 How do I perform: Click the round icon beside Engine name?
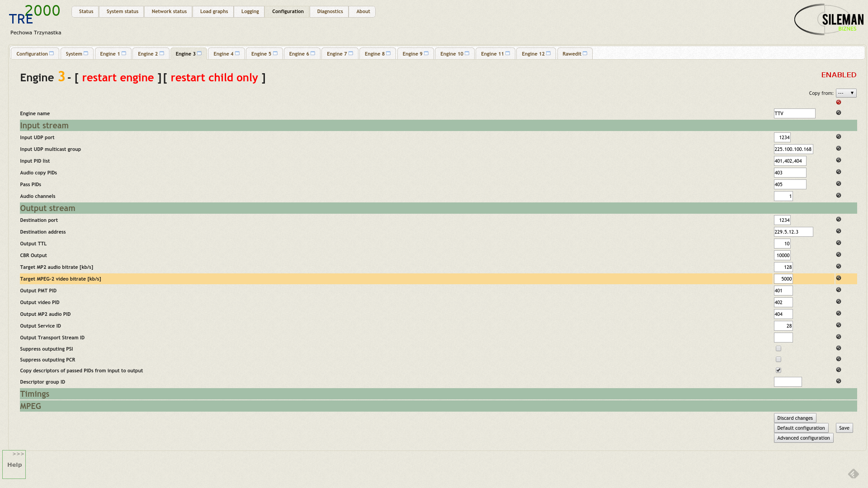(x=839, y=113)
